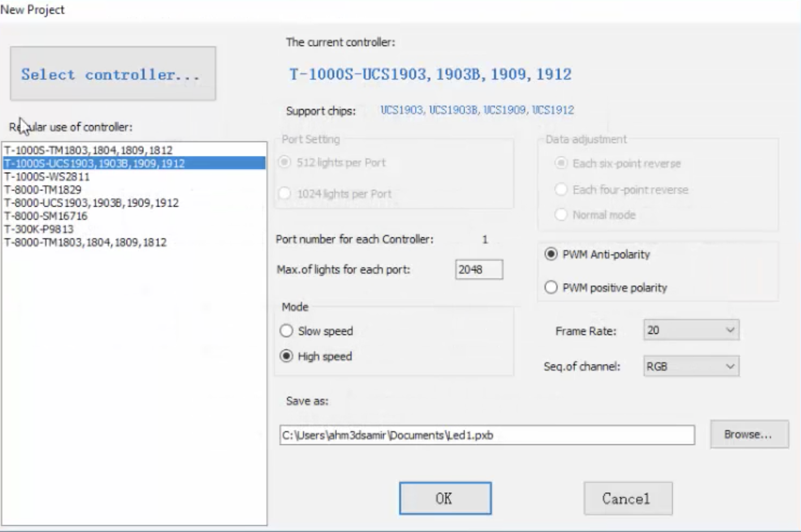
Task: Confirm the new project with OK
Action: tap(445, 499)
